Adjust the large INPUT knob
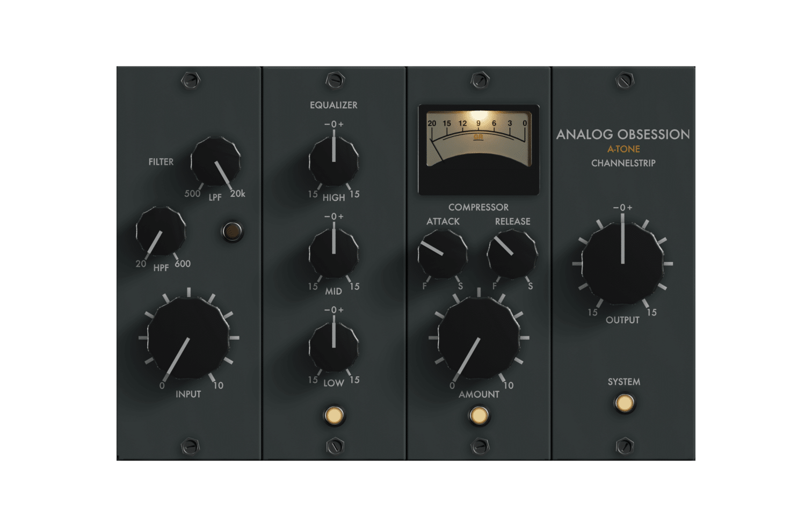The height and width of the screenshot is (527, 812). pyautogui.click(x=189, y=338)
